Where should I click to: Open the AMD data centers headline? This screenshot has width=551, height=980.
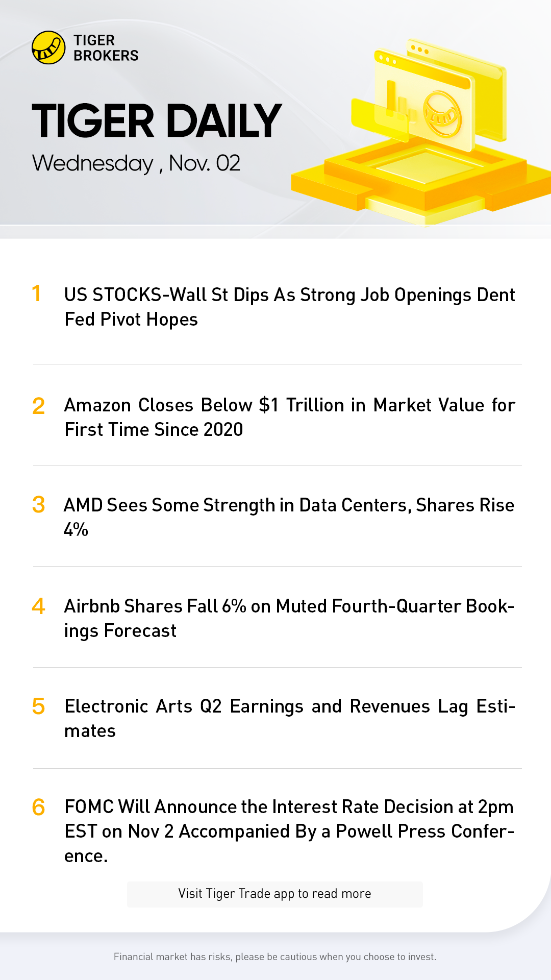(289, 517)
